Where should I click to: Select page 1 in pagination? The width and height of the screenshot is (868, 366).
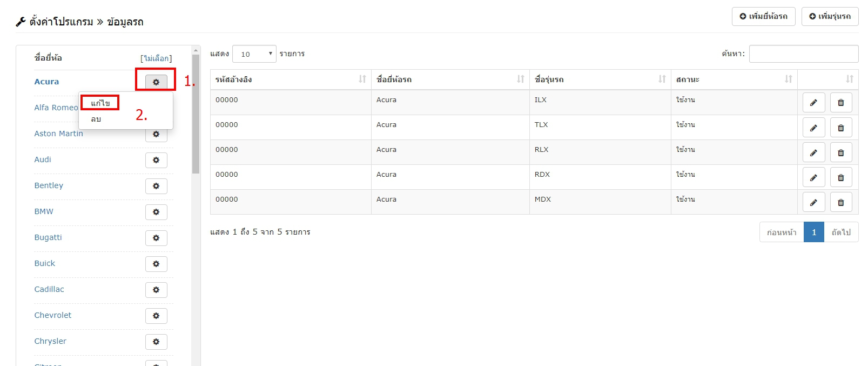click(814, 232)
